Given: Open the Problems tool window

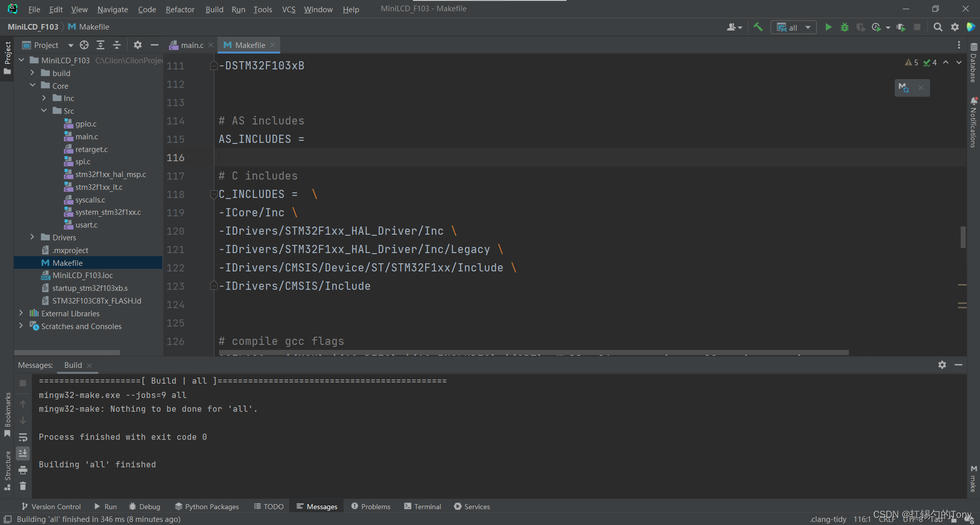Looking at the screenshot, I should [371, 507].
